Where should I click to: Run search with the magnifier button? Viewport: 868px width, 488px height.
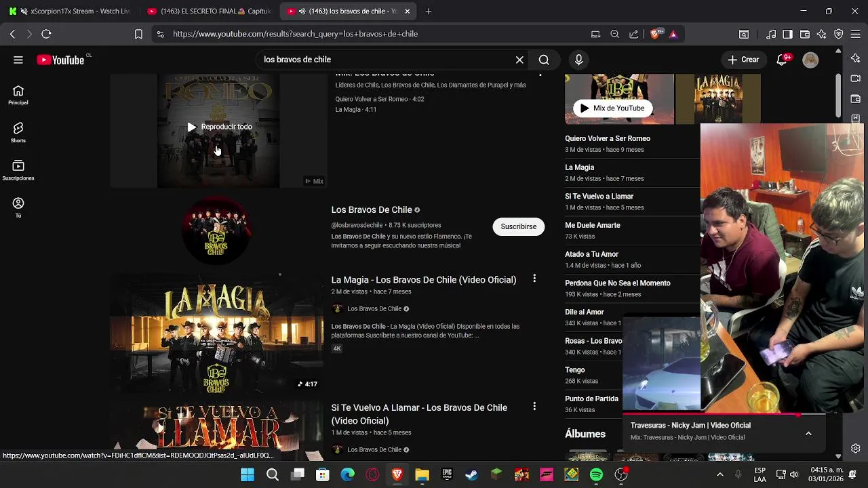[x=544, y=60]
